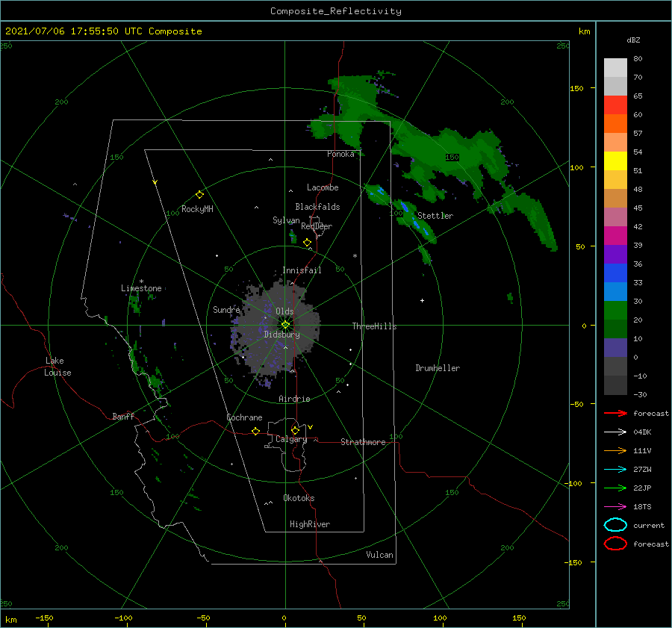
Task: Select the Lake Louise label
Action: (57, 367)
